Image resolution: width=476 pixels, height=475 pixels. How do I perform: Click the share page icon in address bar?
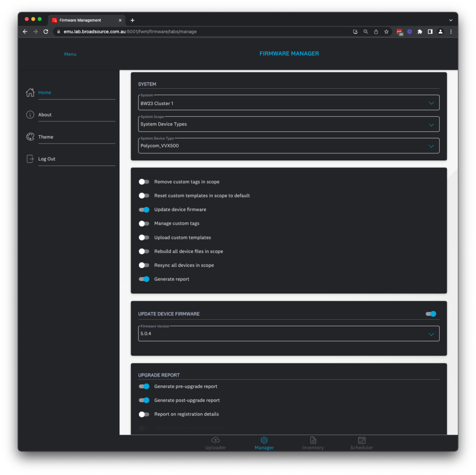(x=376, y=32)
